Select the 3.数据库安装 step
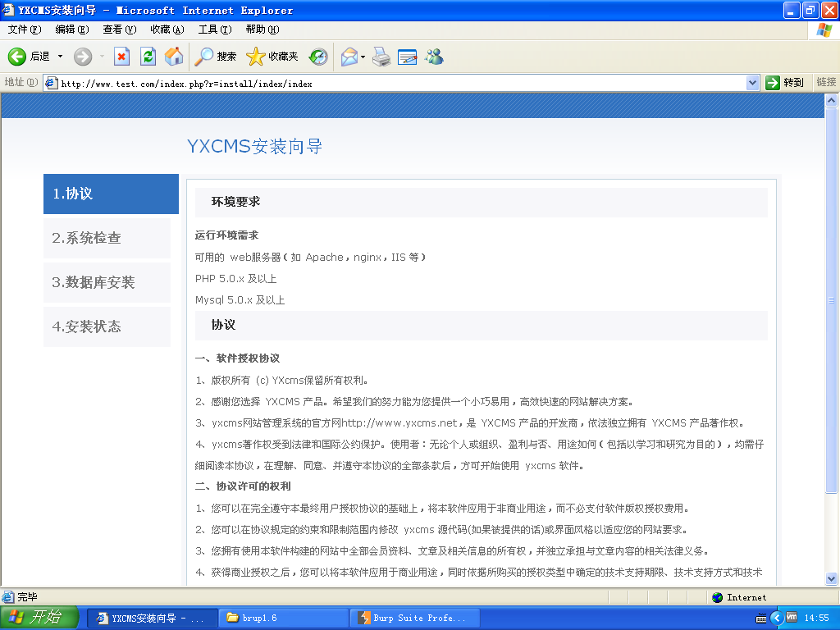 [x=107, y=282]
